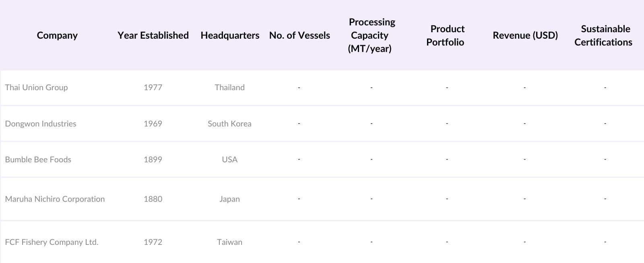Image resolution: width=644 pixels, height=263 pixels.
Task: Click the Bumble Bee Foods company cell
Action: pyautogui.click(x=38, y=159)
